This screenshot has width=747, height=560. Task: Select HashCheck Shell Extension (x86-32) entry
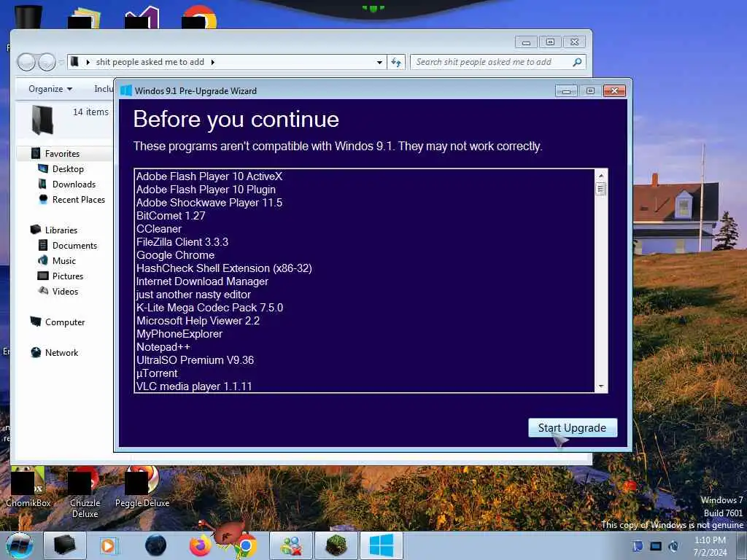[x=224, y=268]
